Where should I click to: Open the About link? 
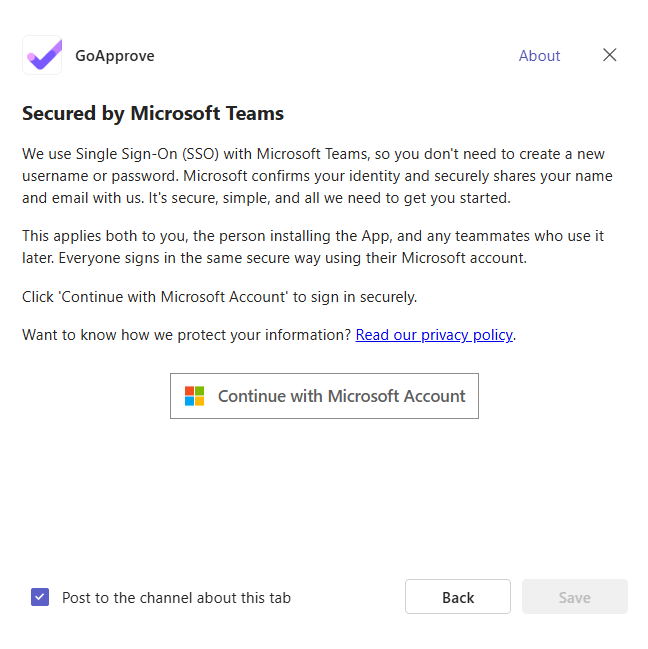click(539, 56)
